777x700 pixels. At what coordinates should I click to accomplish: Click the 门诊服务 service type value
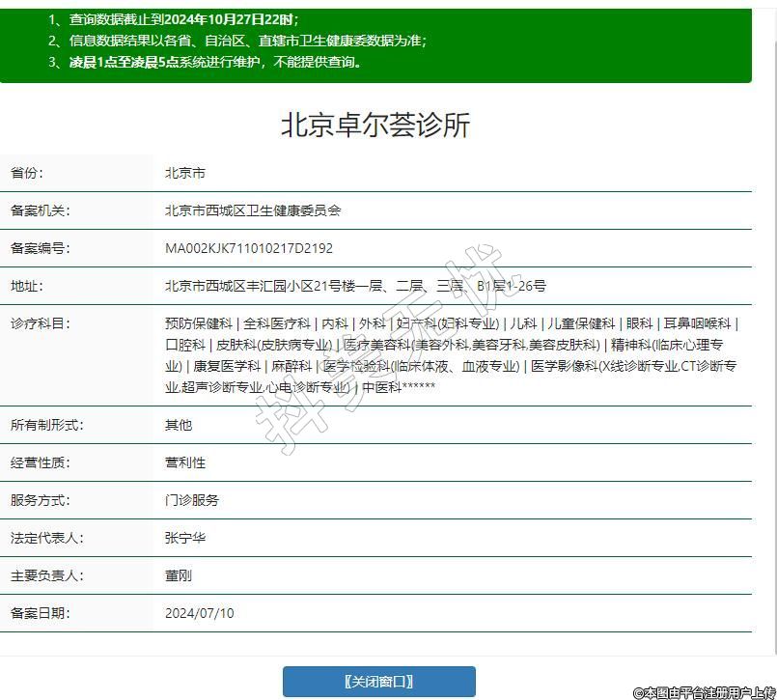point(192,500)
